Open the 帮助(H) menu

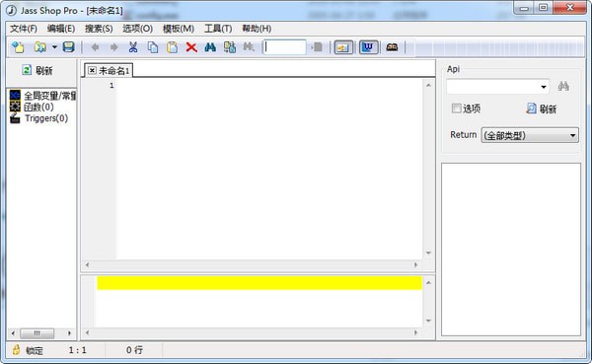tap(257, 29)
